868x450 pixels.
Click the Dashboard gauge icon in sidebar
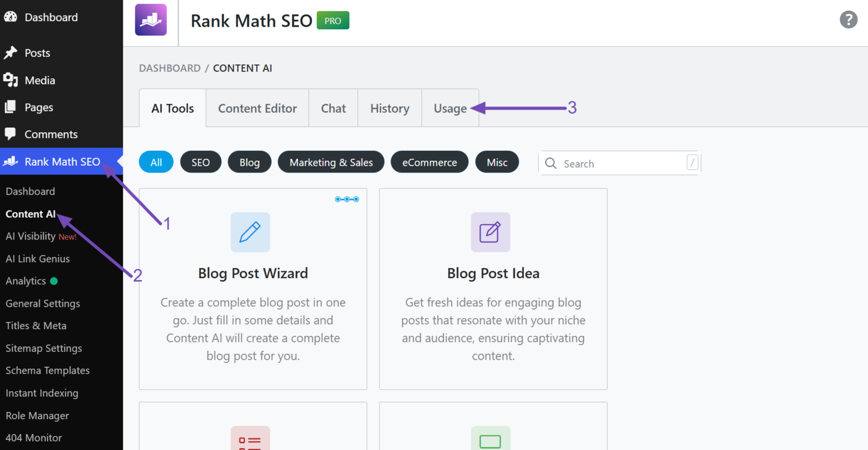(x=11, y=17)
